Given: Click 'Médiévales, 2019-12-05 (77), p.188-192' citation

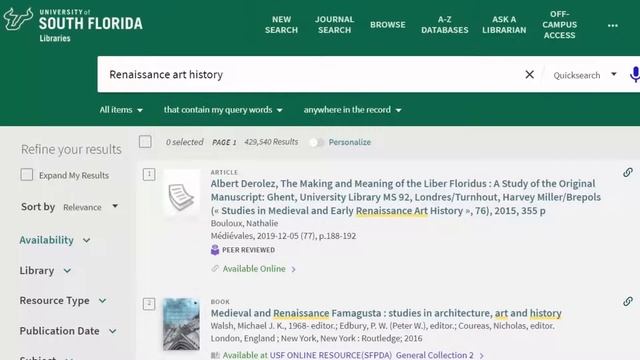Looking at the screenshot, I should tap(283, 236).
